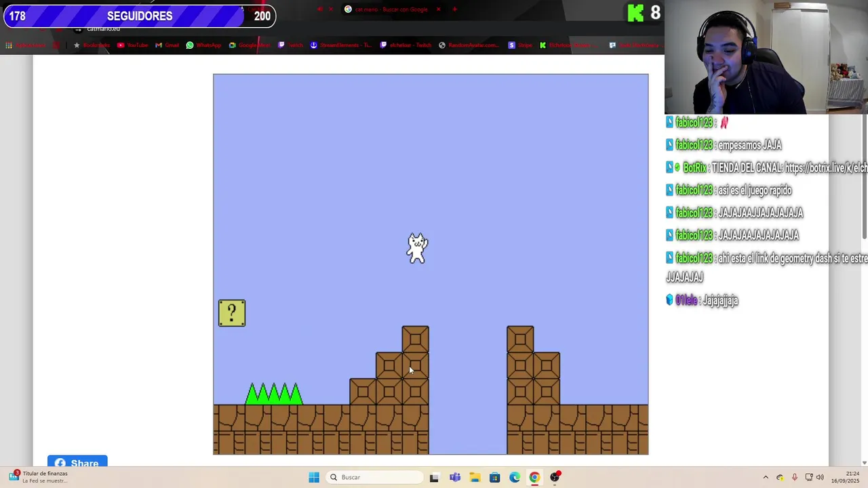Open OBS Studio from the taskbar
The height and width of the screenshot is (488, 868).
(x=555, y=477)
